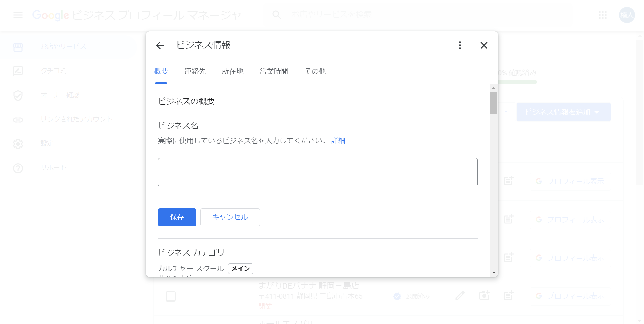Save changes with the 保存 button
Screen dimensions: 644x324
[x=177, y=217]
